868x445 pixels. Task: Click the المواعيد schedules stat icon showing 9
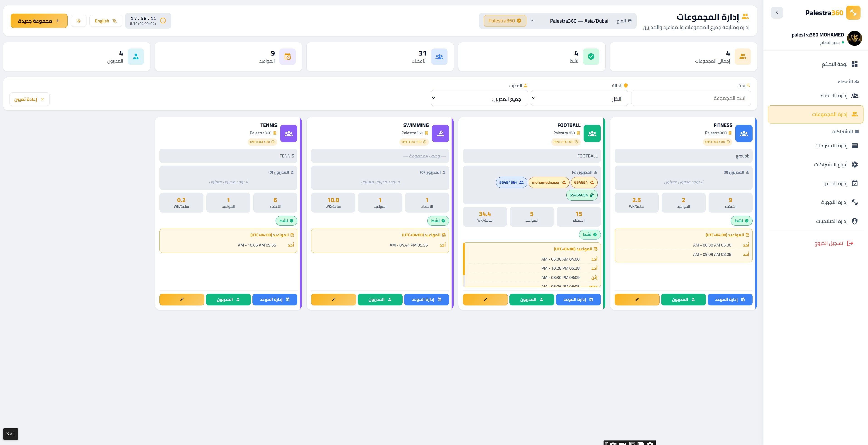click(287, 57)
